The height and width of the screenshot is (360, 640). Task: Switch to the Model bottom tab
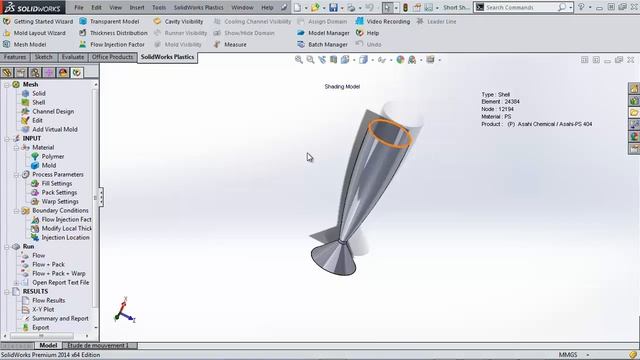pos(48,345)
